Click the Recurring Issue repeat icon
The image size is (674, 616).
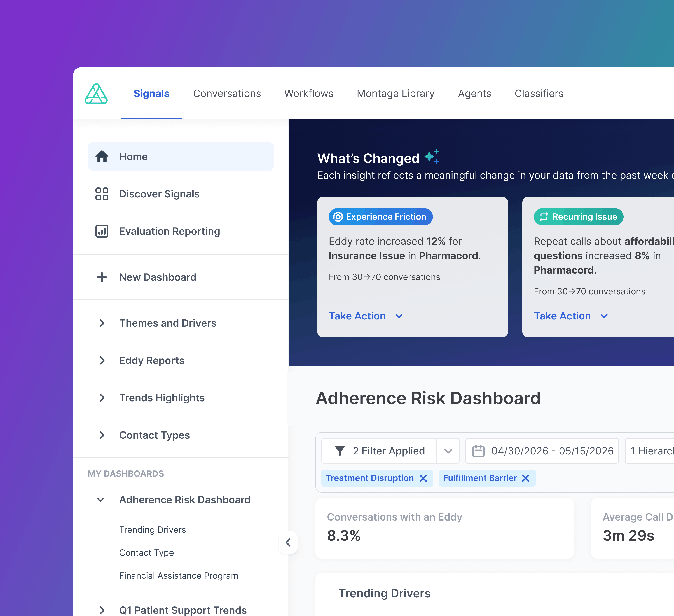tap(544, 217)
